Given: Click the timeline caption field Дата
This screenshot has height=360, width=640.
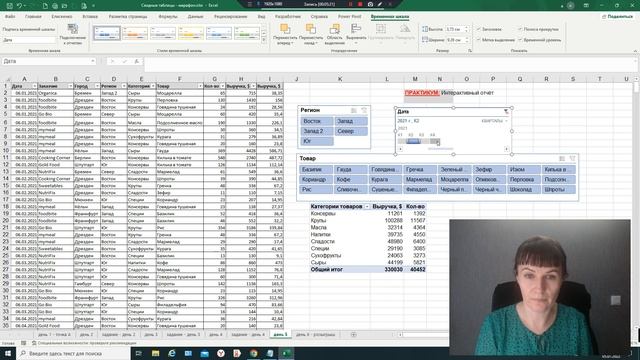Looking at the screenshot, I should 29,40.
